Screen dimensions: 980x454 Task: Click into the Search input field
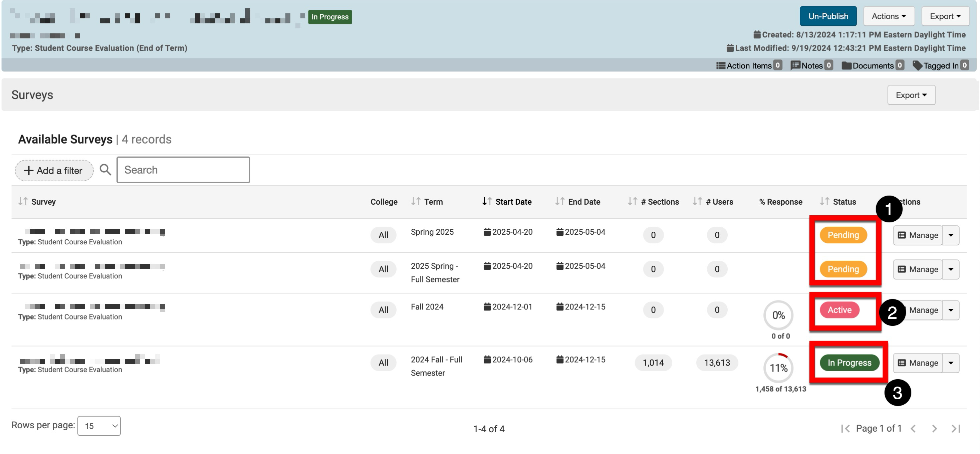(x=183, y=170)
